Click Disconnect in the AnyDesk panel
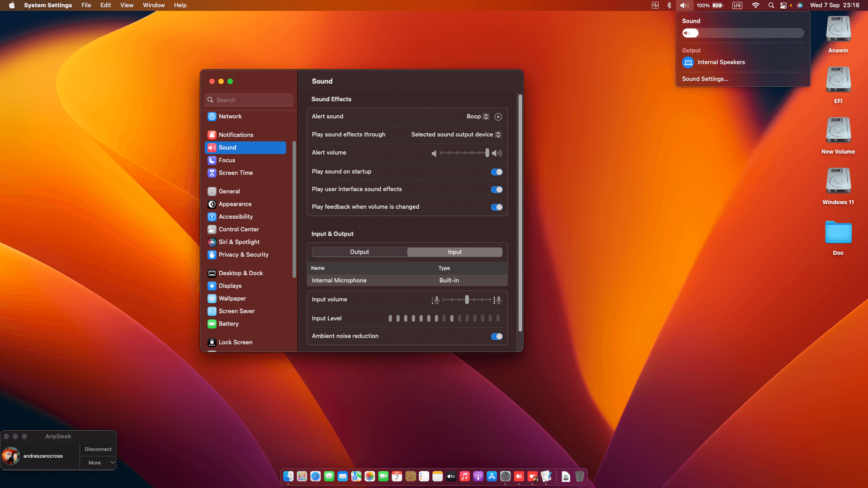This screenshot has width=868, height=488. click(98, 449)
